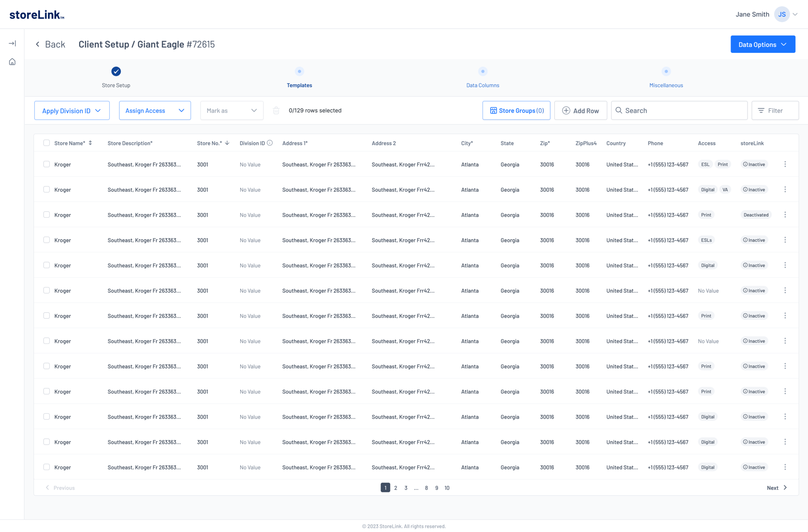
Task: Expand the Data Options dropdown
Action: [763, 44]
